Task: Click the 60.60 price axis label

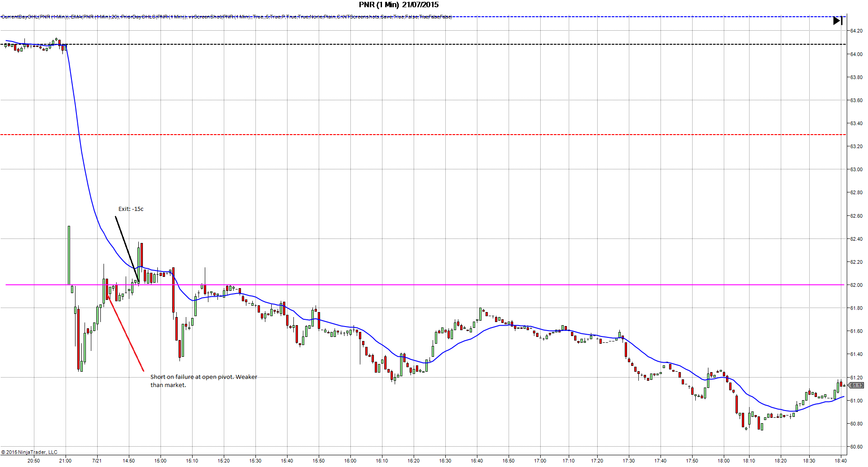Action: coord(856,447)
